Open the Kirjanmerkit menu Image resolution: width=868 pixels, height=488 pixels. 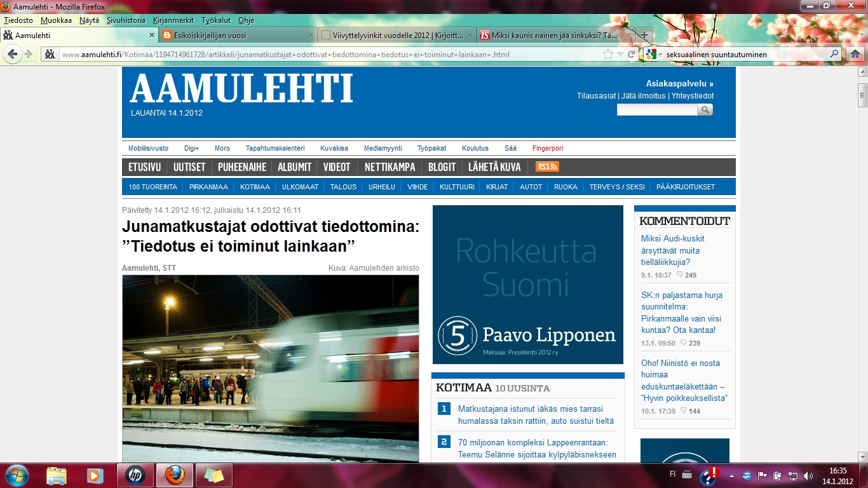[x=173, y=20]
